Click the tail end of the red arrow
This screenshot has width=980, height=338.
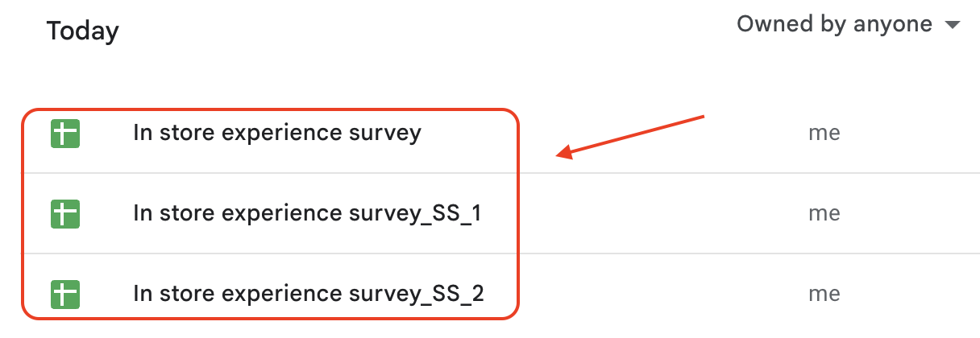(x=701, y=117)
